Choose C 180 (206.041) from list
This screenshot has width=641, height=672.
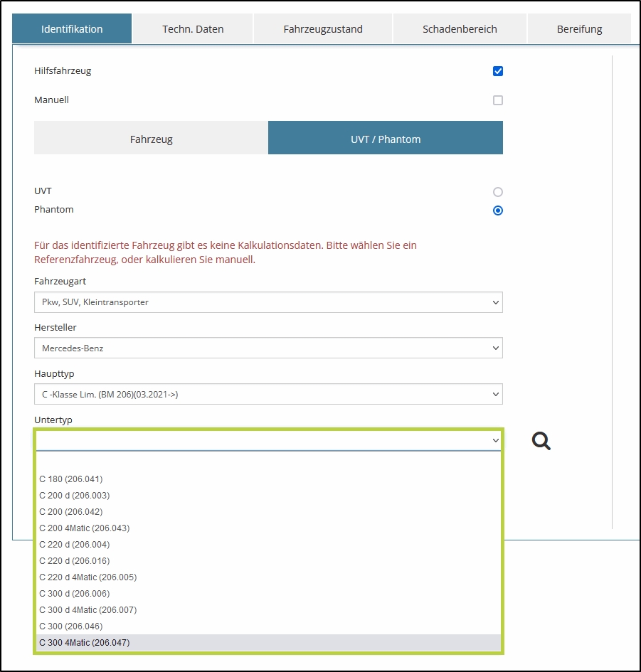pyautogui.click(x=71, y=479)
